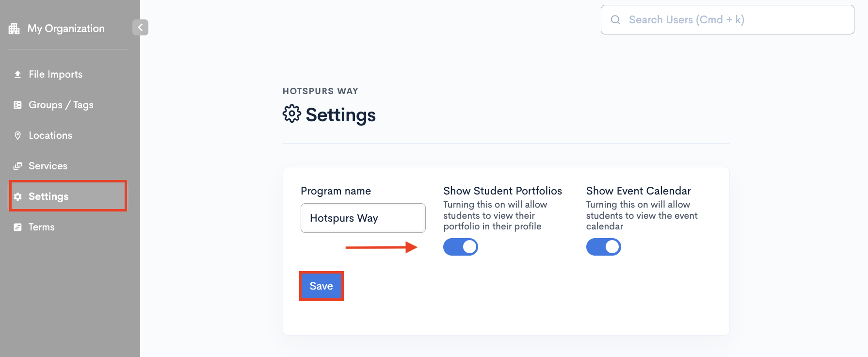The height and width of the screenshot is (357, 868).
Task: Click the upload icon beside File Imports
Action: tap(17, 74)
